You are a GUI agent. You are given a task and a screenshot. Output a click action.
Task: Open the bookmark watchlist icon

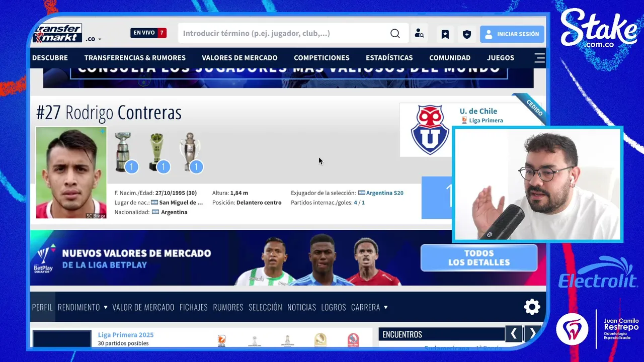tap(445, 34)
